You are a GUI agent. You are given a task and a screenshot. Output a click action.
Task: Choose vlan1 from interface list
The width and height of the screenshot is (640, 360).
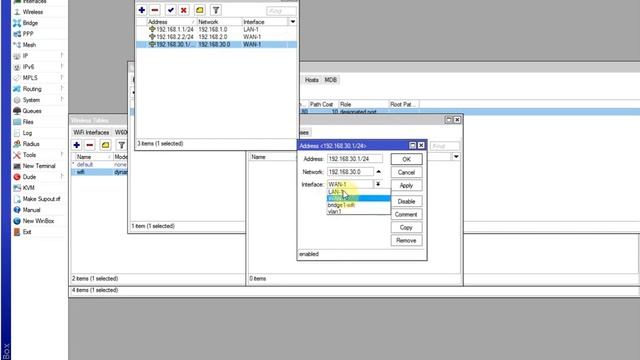(x=358, y=211)
